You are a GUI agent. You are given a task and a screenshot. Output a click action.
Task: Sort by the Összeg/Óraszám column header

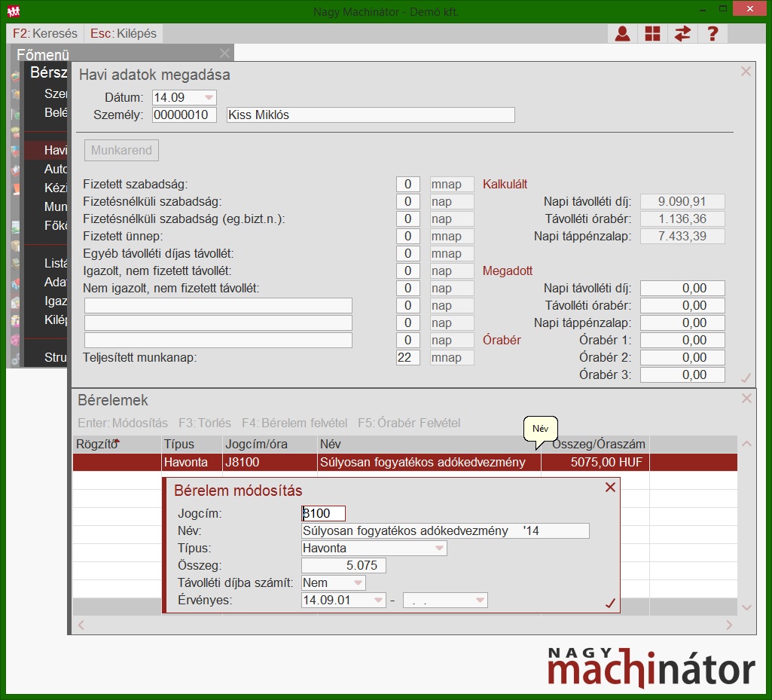point(595,444)
